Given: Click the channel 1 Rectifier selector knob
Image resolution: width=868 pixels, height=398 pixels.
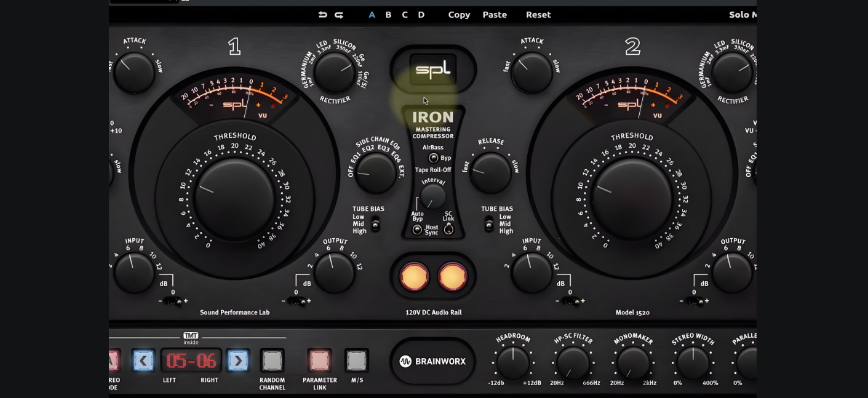Looking at the screenshot, I should [335, 73].
